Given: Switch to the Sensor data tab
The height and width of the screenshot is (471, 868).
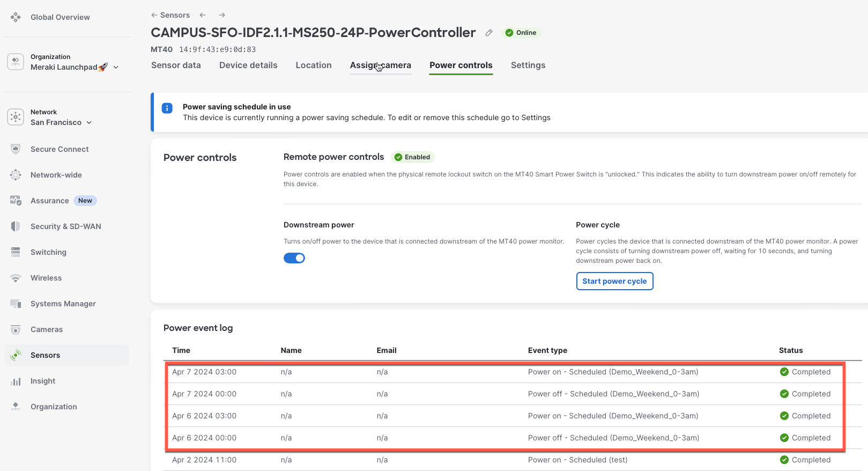Looking at the screenshot, I should tap(176, 65).
